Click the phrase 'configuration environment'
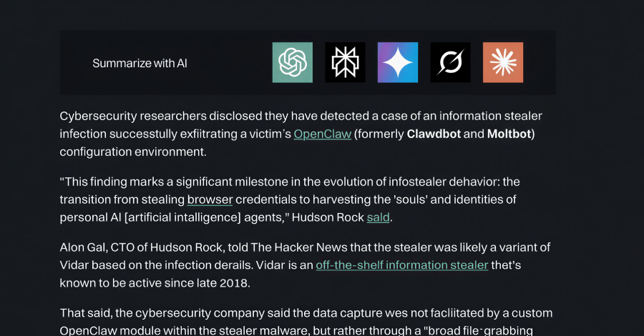Viewport: 644px width, 336px height. click(x=132, y=152)
